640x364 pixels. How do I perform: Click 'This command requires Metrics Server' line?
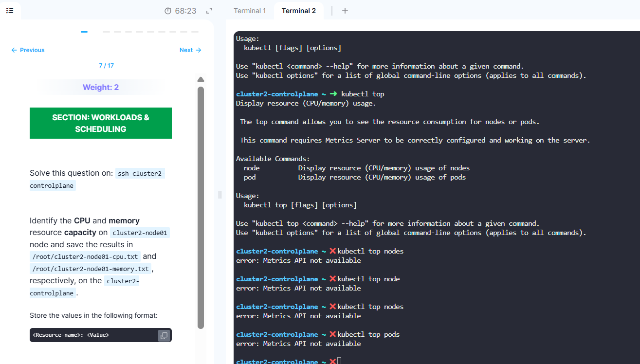pos(415,140)
